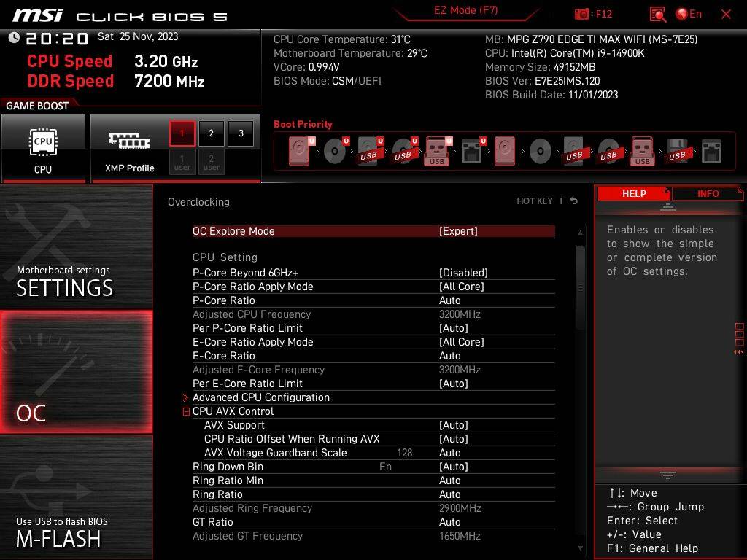Open Ring Down Bin options
Viewport: 747px width, 560px height.
[373, 466]
